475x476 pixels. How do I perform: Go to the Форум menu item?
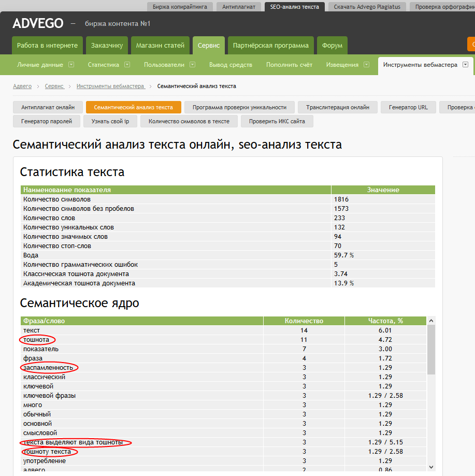332,46
